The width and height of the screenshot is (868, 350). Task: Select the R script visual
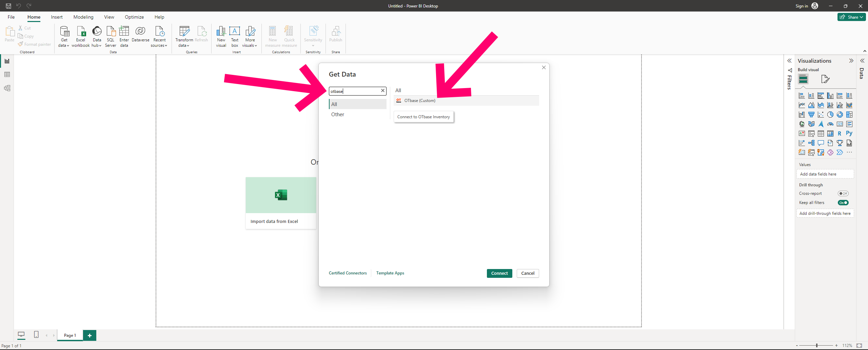coord(840,133)
